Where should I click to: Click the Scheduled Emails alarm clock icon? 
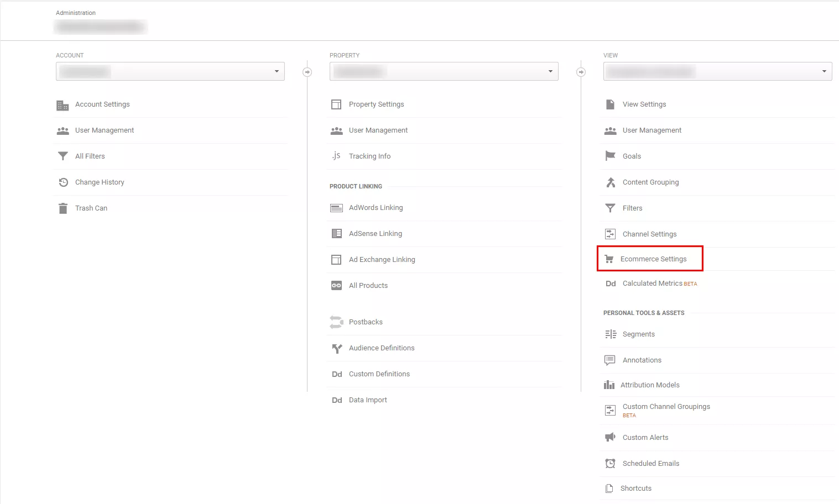(x=610, y=464)
